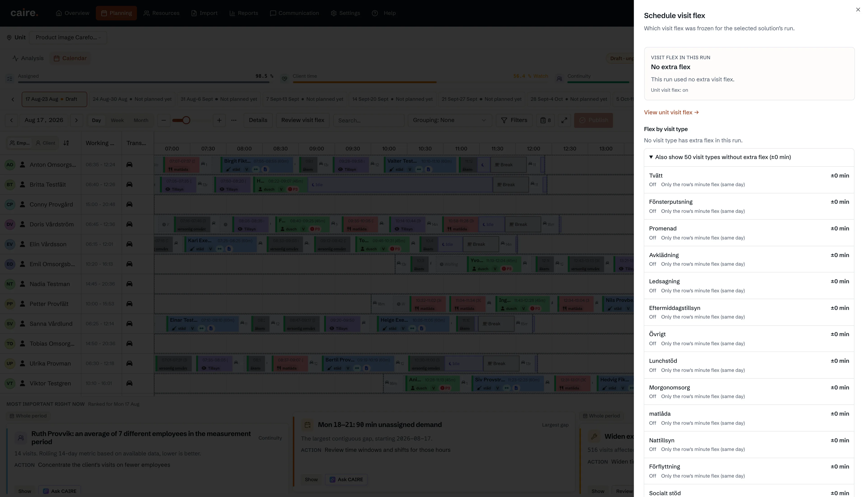Open the Unit selector dropdown
Image resolution: width=868 pixels, height=497 pixels.
click(68, 38)
